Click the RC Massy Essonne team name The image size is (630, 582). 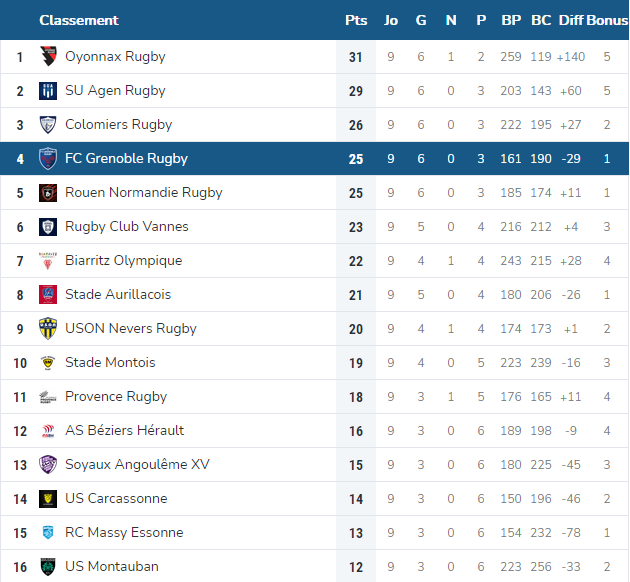(124, 532)
